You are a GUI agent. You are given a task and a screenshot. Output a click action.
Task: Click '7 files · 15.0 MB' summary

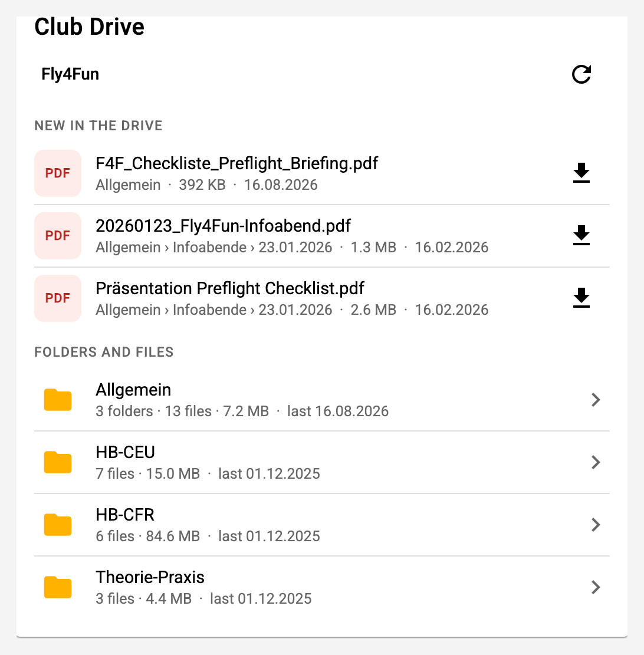[x=148, y=473]
